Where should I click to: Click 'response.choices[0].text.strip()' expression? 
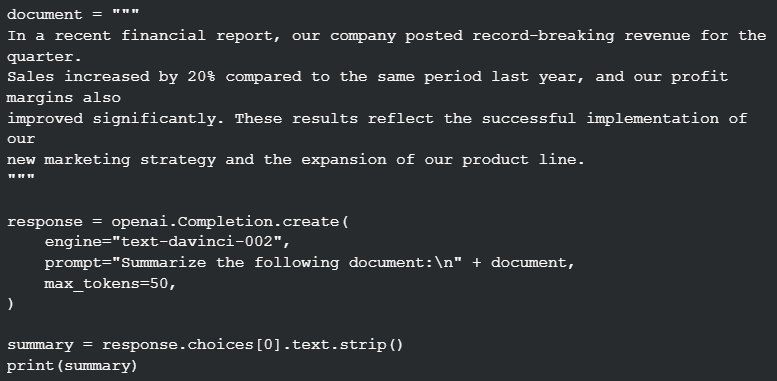coord(253,345)
